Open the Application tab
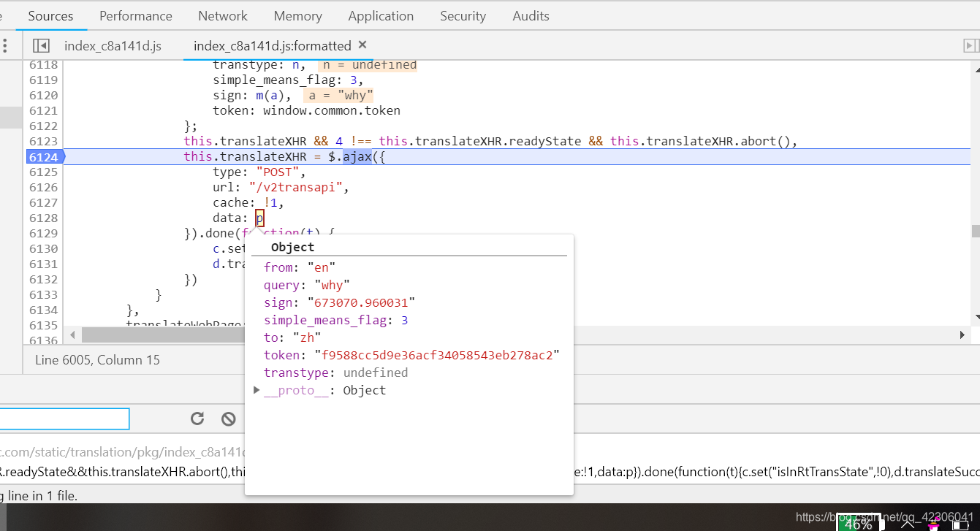 point(381,15)
